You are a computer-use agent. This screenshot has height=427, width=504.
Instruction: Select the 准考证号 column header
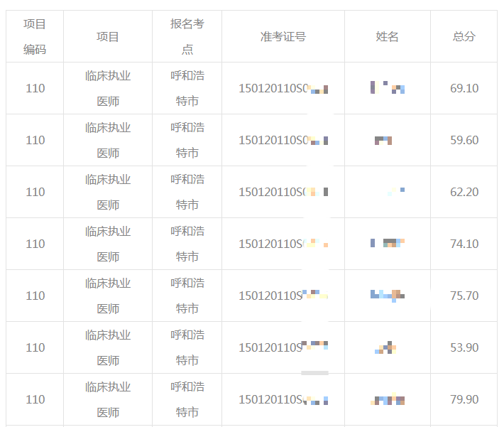click(x=283, y=37)
